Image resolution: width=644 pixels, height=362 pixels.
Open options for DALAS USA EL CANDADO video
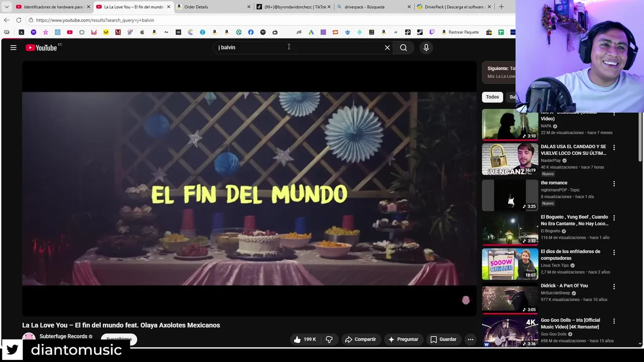614,148
